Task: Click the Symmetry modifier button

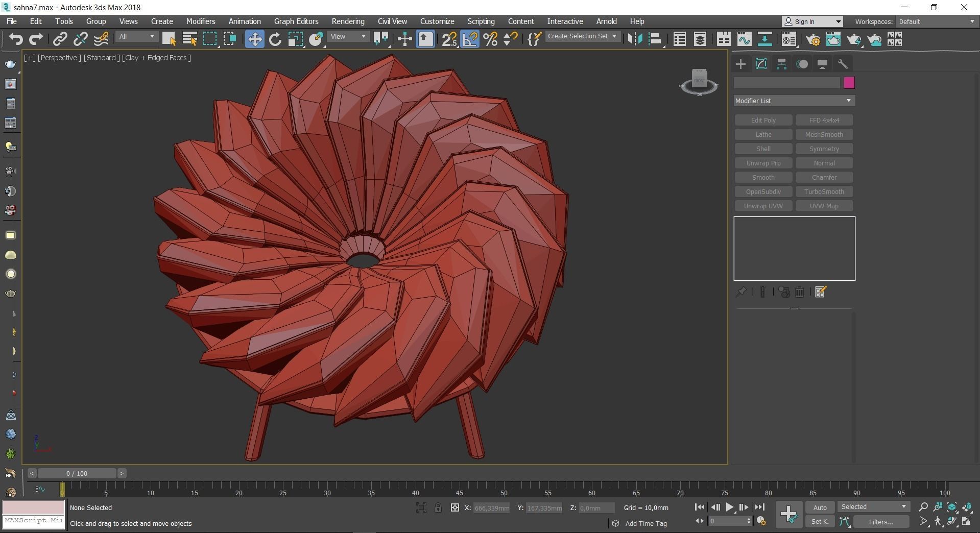Action: click(x=824, y=149)
